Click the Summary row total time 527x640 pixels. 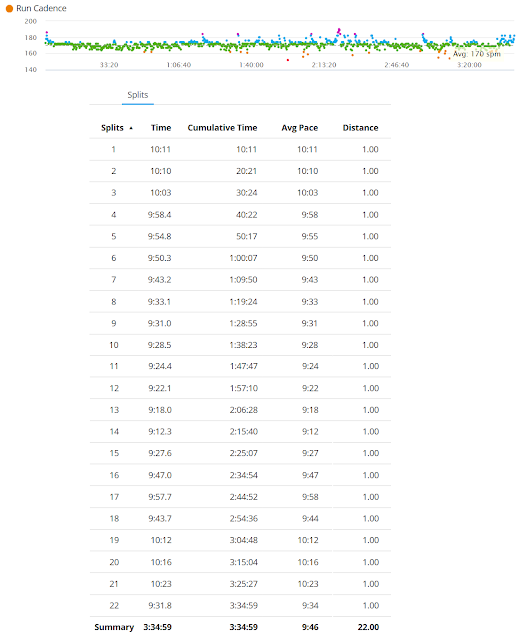tap(157, 627)
